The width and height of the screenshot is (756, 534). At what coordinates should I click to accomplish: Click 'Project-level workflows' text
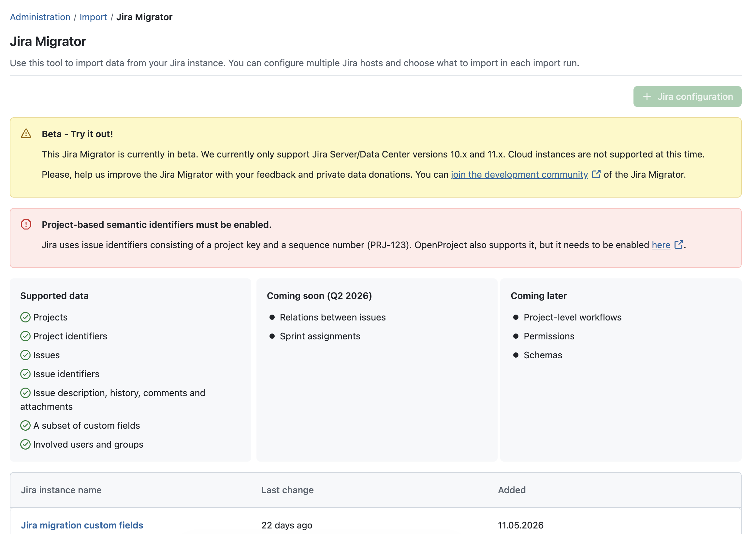coord(573,317)
